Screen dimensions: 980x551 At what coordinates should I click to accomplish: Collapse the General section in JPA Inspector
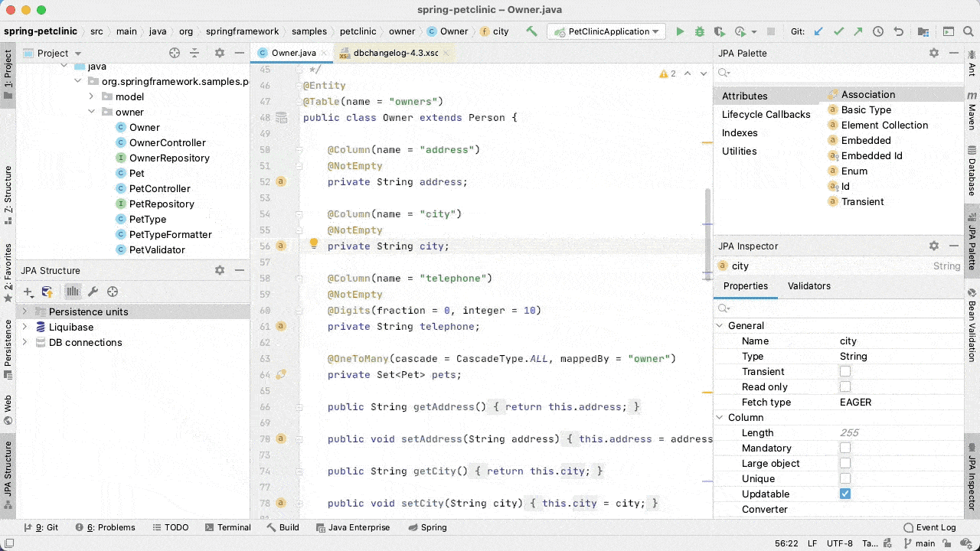coord(719,325)
